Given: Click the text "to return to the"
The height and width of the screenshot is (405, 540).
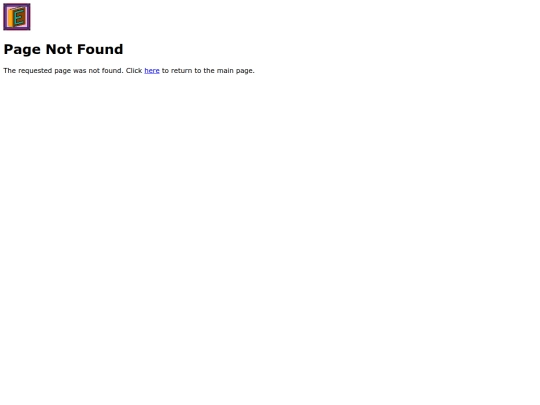Looking at the screenshot, I should [188, 70].
